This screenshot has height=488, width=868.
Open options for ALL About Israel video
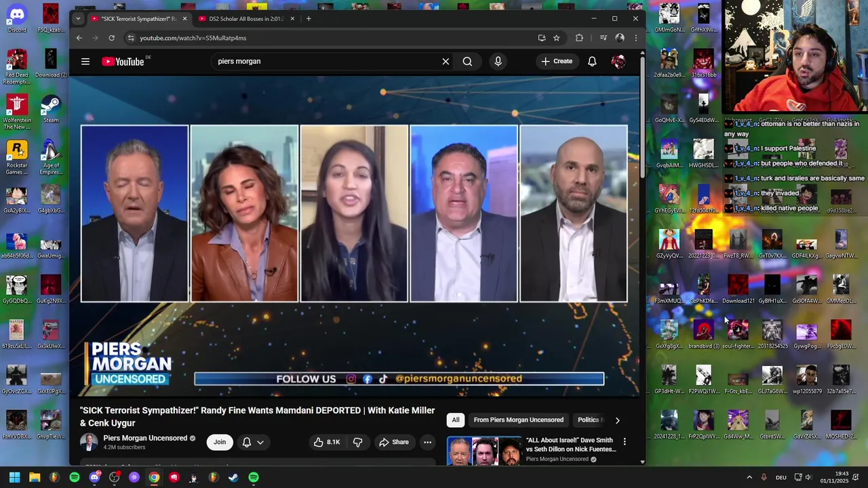[625, 442]
